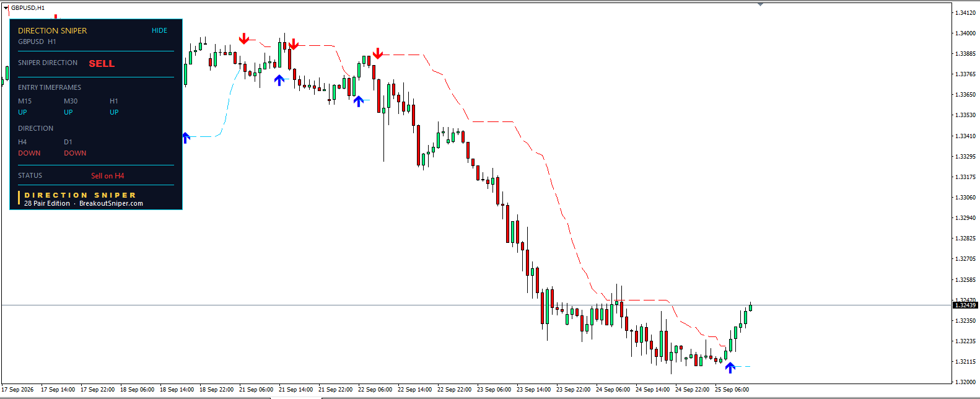Click the HIDE button in Direction Sniper panel
Viewport: 980px width, 399px height.
pyautogui.click(x=159, y=30)
